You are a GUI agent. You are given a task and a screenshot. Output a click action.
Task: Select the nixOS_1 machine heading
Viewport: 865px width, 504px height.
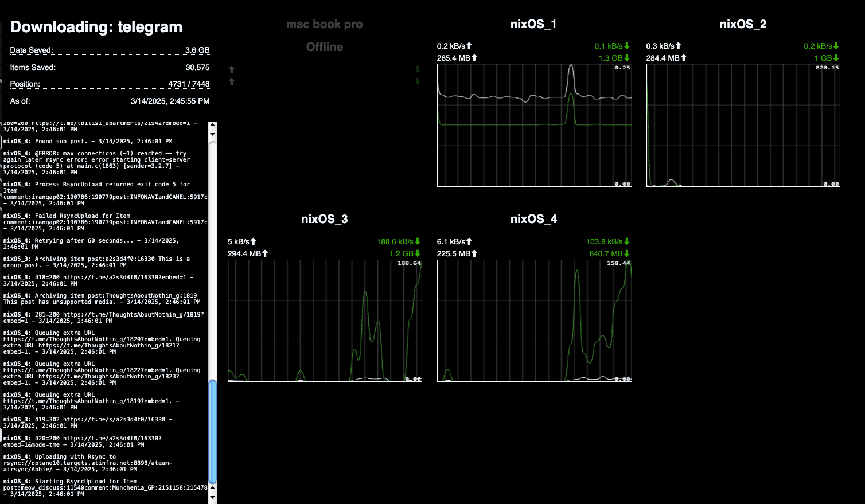point(533,24)
